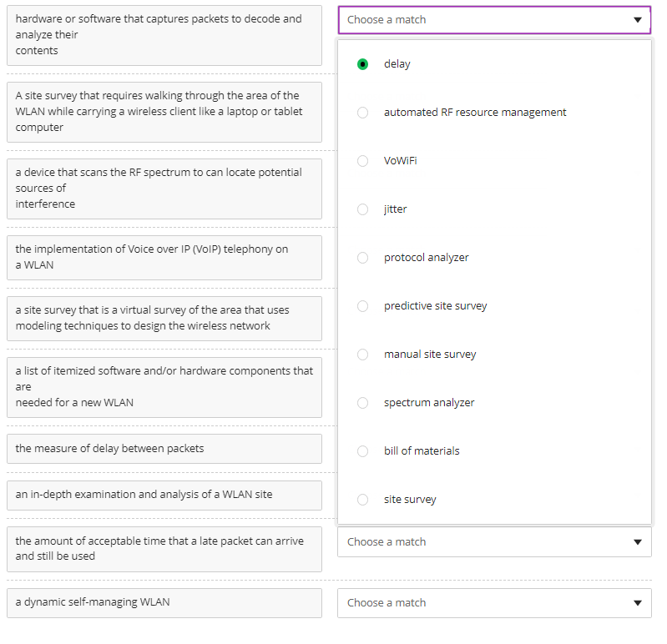Select the 'delay' radio button
The width and height of the screenshot is (667, 644).
click(x=362, y=64)
